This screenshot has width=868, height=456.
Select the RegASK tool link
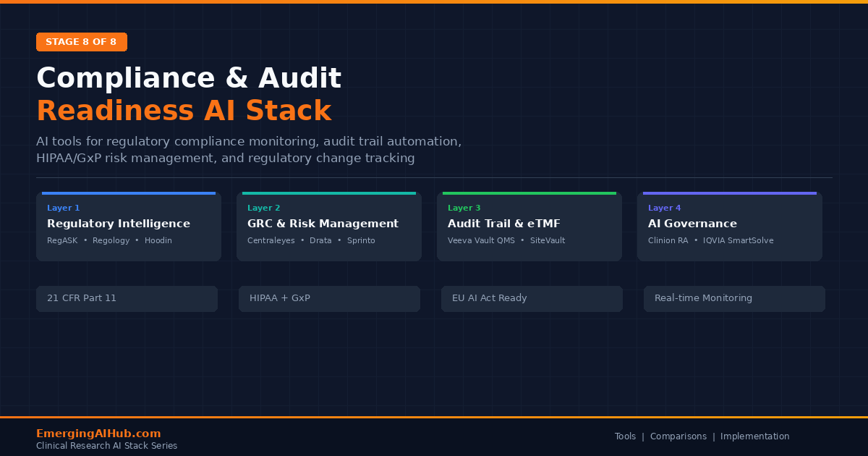(62, 240)
